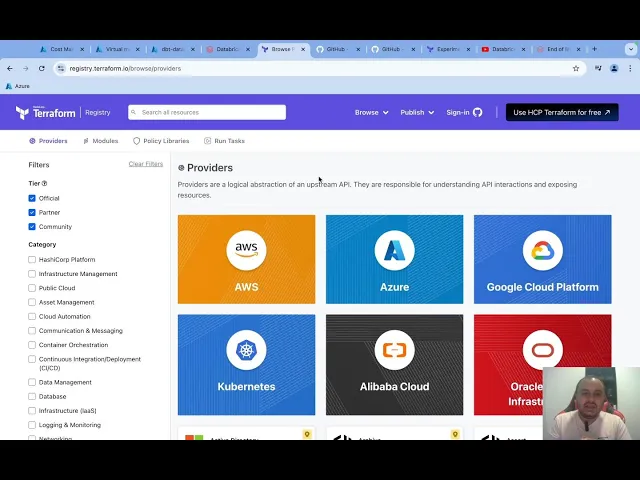The height and width of the screenshot is (480, 640).
Task: Open the AWS provider card
Action: pos(247,259)
